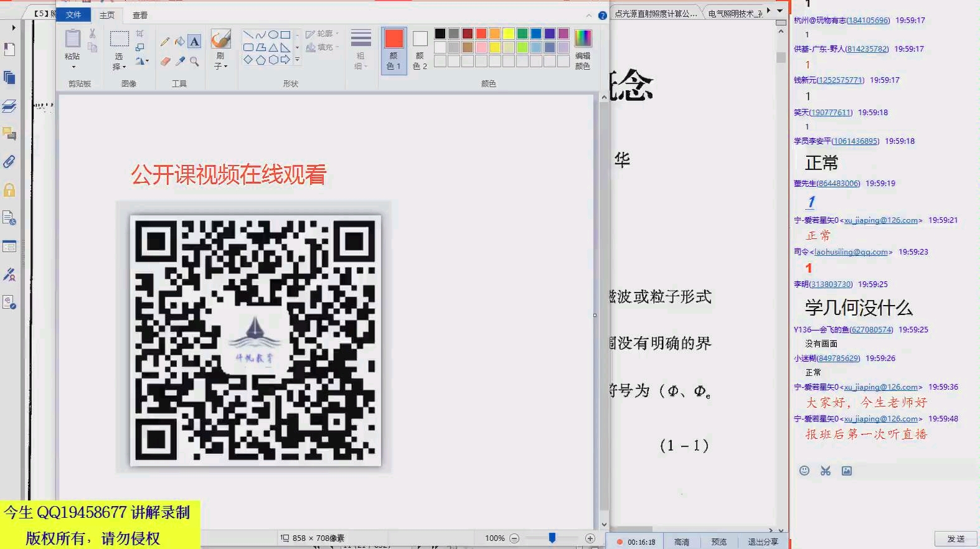Click the send picture icon in the chat
The image size is (980, 549).
[x=847, y=471]
